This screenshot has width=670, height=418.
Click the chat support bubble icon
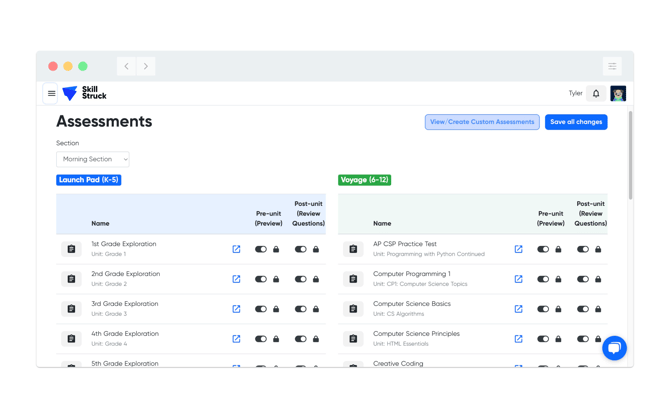click(614, 347)
